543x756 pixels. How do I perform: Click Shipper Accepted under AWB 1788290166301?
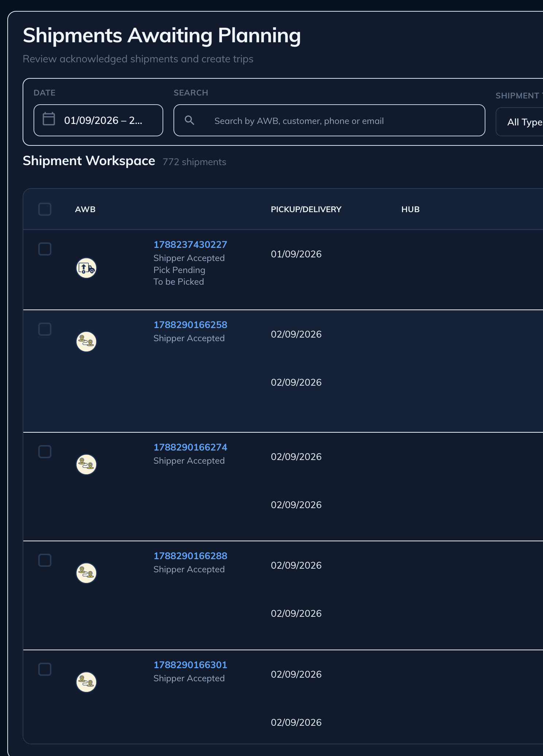(x=189, y=678)
